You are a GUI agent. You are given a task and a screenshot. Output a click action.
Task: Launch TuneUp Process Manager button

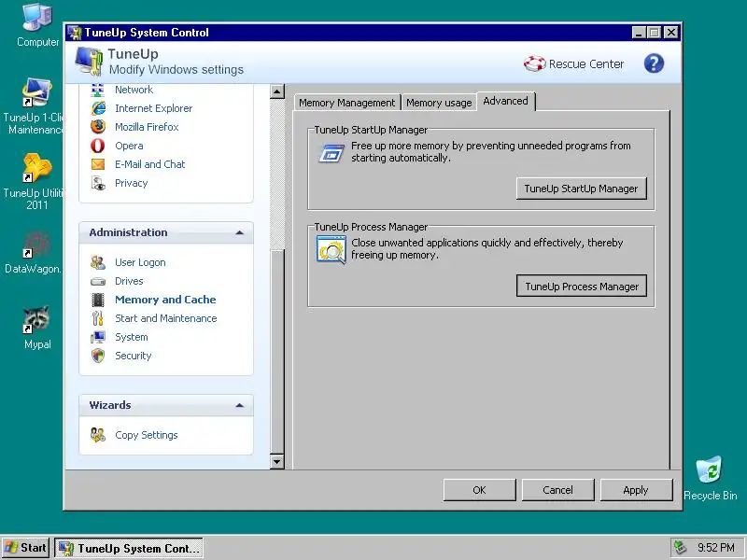[x=582, y=286]
